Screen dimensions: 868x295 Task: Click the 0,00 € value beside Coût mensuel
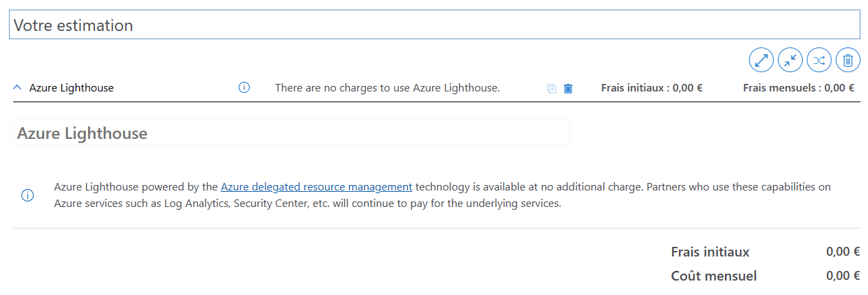[x=843, y=276]
